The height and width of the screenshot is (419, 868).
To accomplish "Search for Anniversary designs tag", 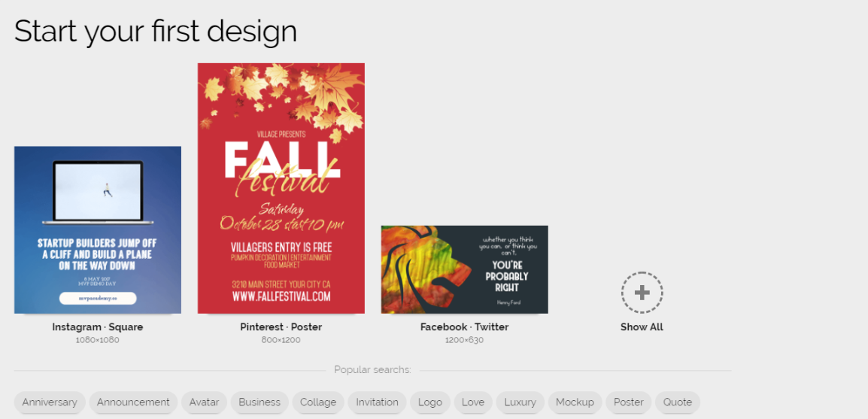I will coord(50,402).
